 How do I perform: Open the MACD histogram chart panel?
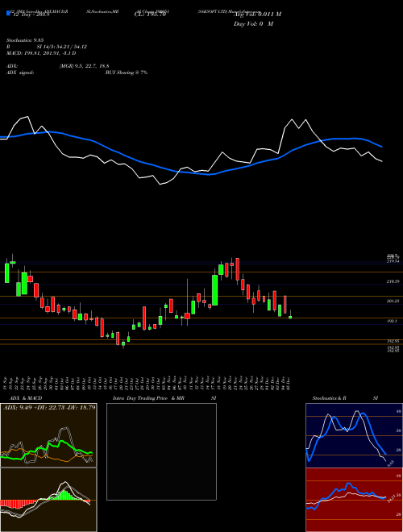click(x=48, y=500)
